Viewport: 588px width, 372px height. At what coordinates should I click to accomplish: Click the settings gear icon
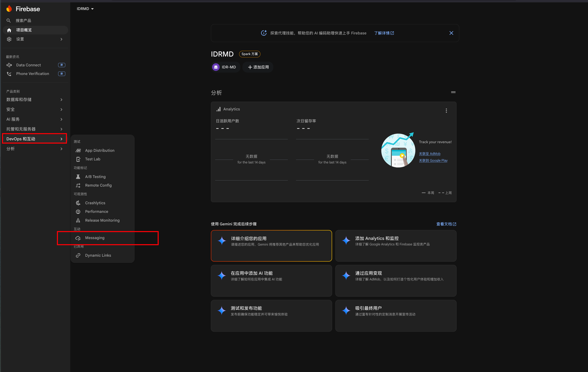9,39
